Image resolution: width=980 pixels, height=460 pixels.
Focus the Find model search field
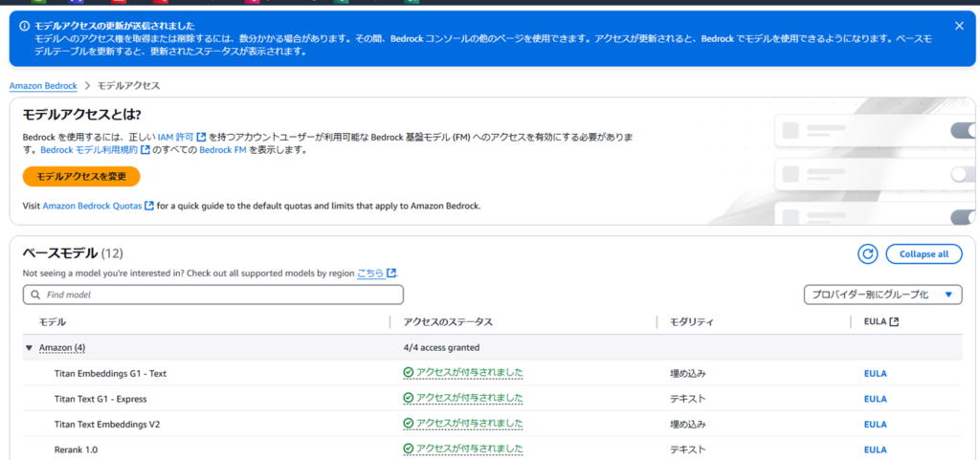[213, 295]
